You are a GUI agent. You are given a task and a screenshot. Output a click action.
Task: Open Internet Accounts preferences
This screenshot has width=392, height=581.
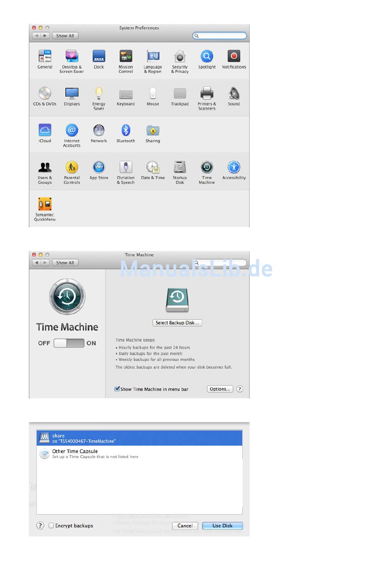pos(72,135)
